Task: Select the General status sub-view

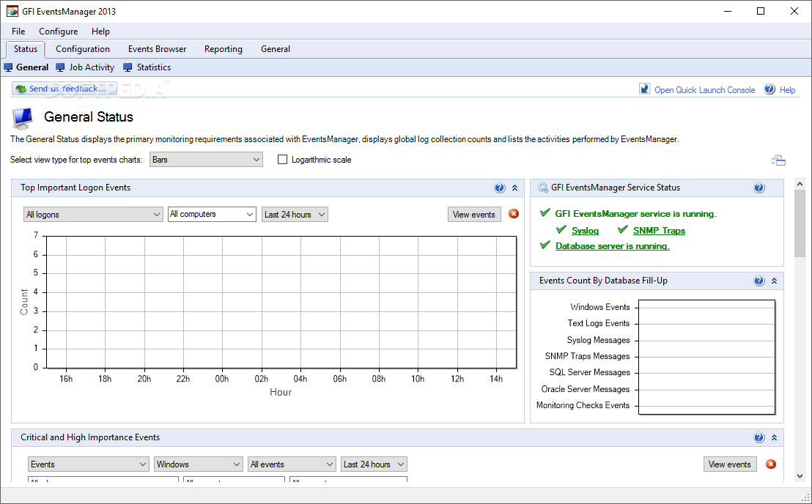Action: point(32,67)
